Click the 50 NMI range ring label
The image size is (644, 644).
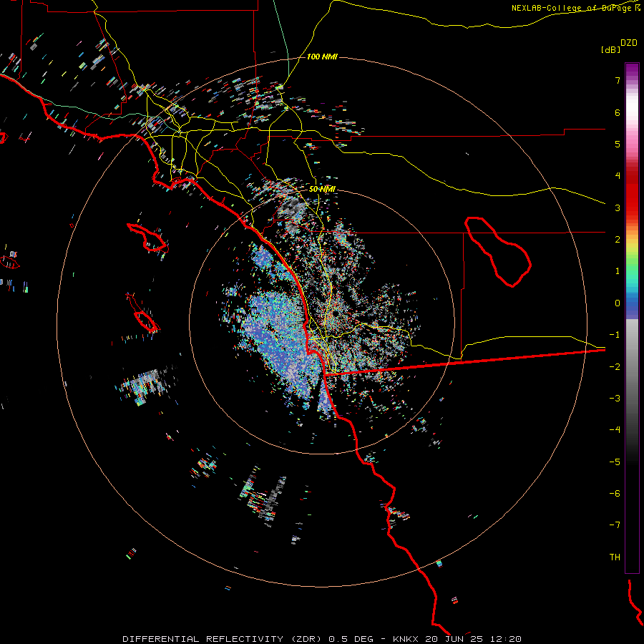tap(322, 189)
